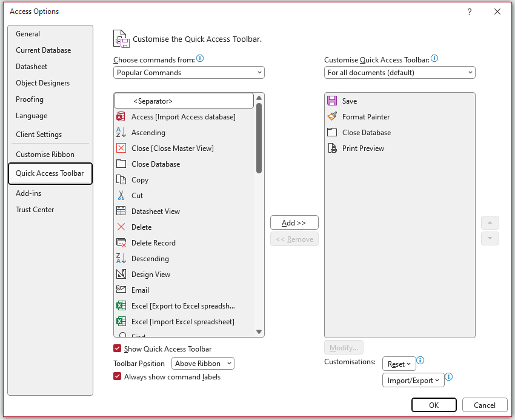Click the Email command icon
The image size is (515, 420).
point(121,290)
